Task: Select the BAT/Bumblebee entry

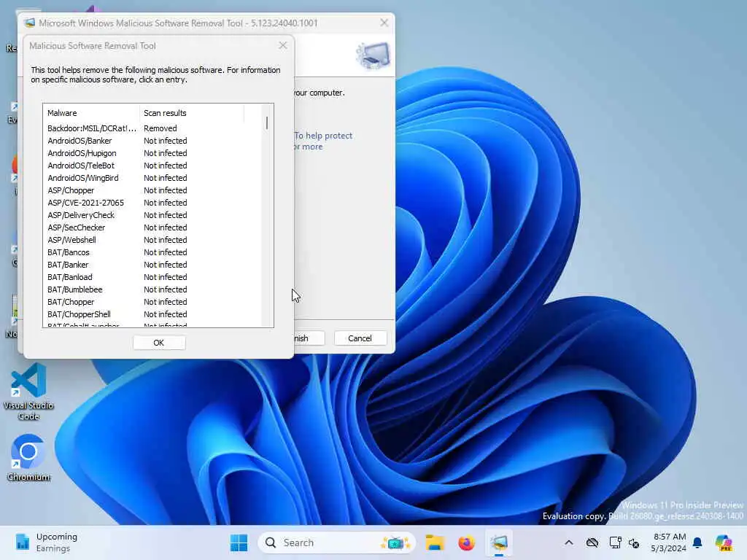Action: tap(75, 289)
